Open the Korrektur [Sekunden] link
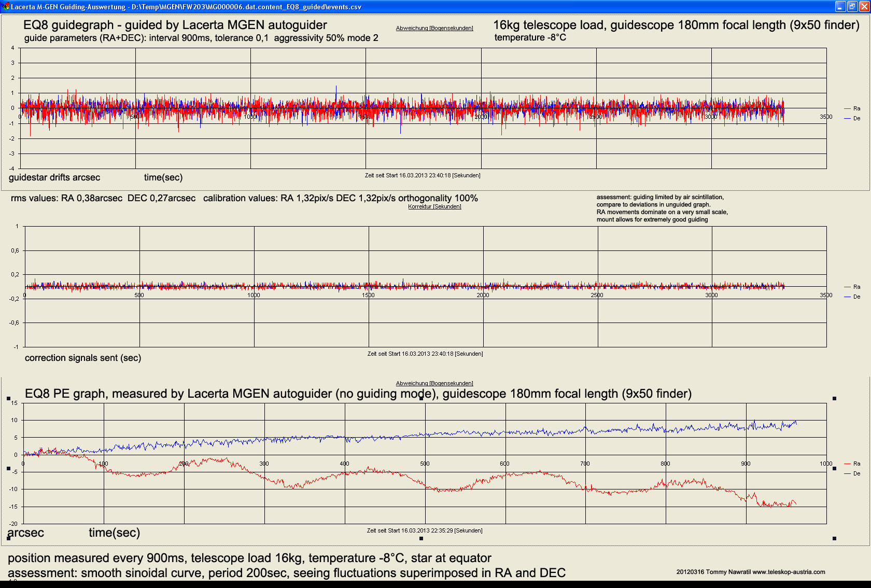 434,206
